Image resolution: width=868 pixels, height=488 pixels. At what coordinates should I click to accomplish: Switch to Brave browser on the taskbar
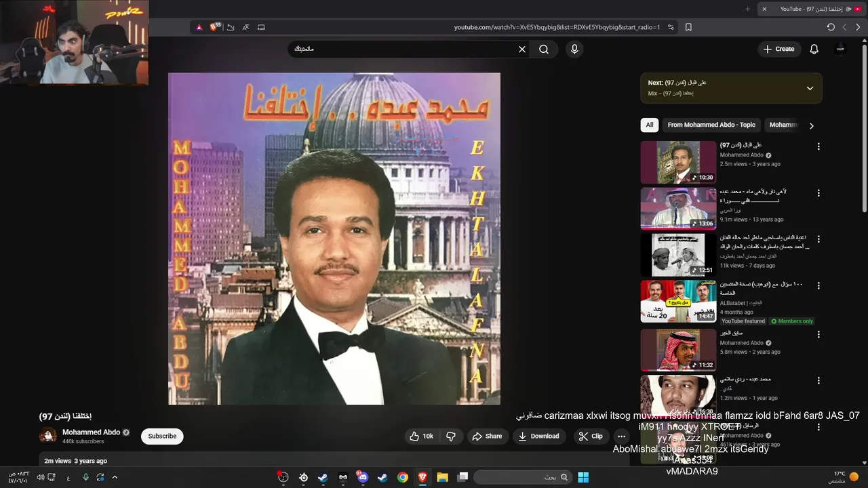click(x=422, y=477)
